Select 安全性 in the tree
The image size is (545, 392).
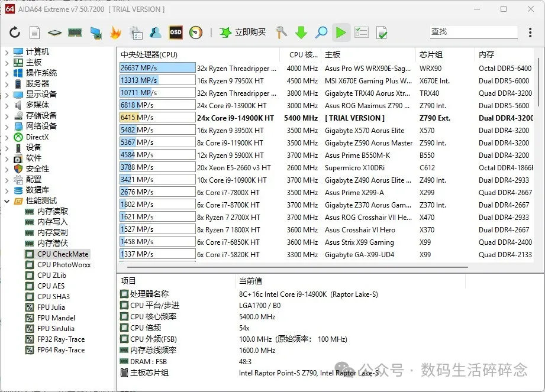[37, 169]
